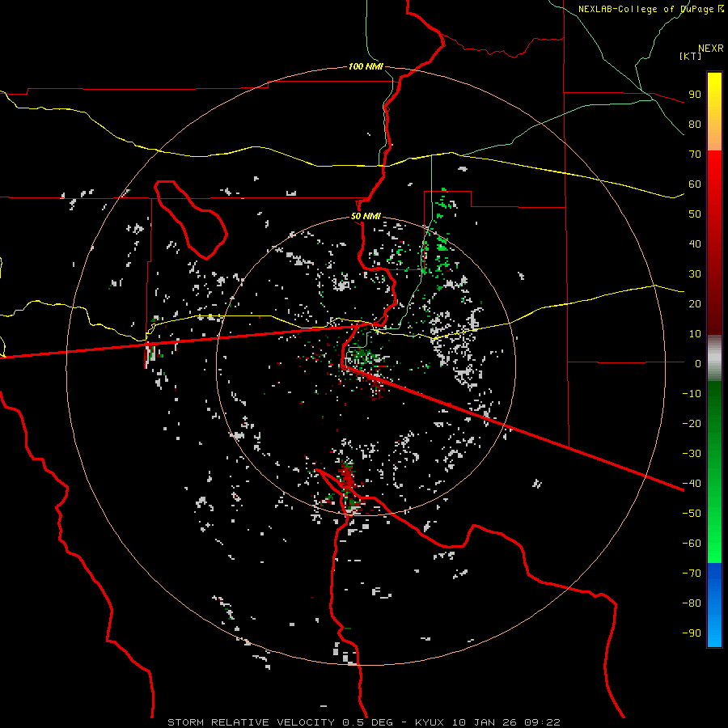Click the -40 value on velocity scale
Screen dimensions: 728x728
[x=692, y=484]
